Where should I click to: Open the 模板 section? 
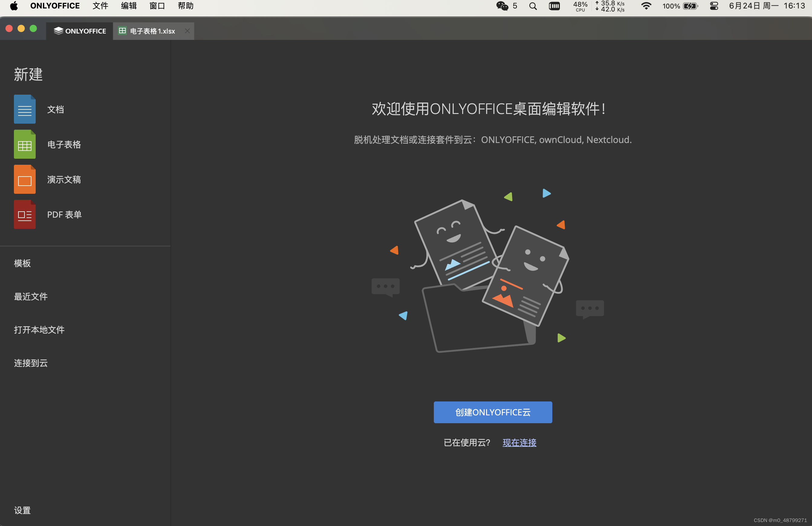[22, 263]
